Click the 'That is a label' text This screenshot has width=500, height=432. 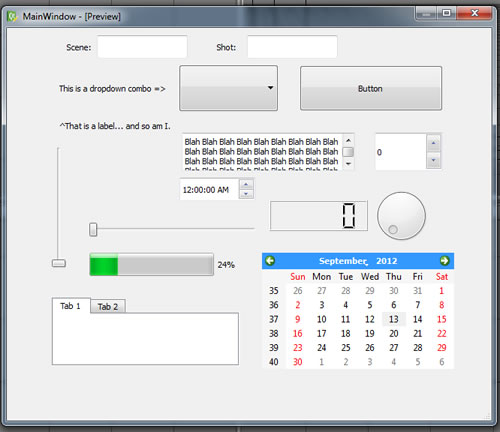(115, 126)
